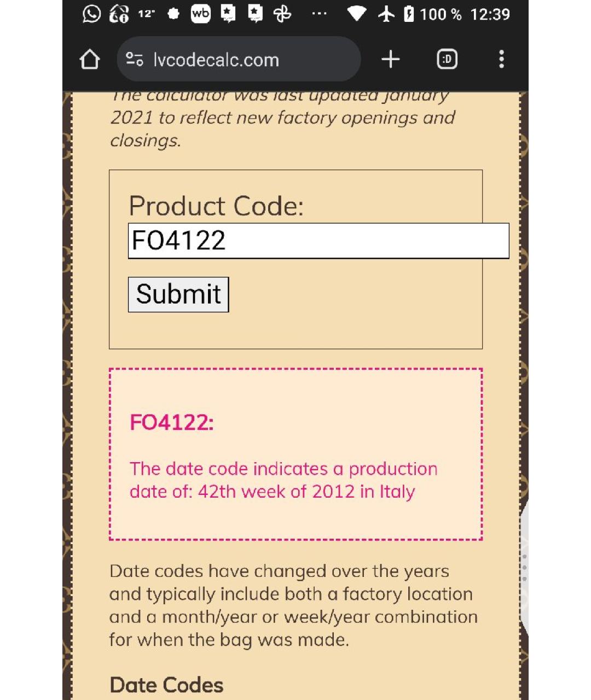Tap the 12:39 clock in status bar
591x700 pixels.
(490, 14)
